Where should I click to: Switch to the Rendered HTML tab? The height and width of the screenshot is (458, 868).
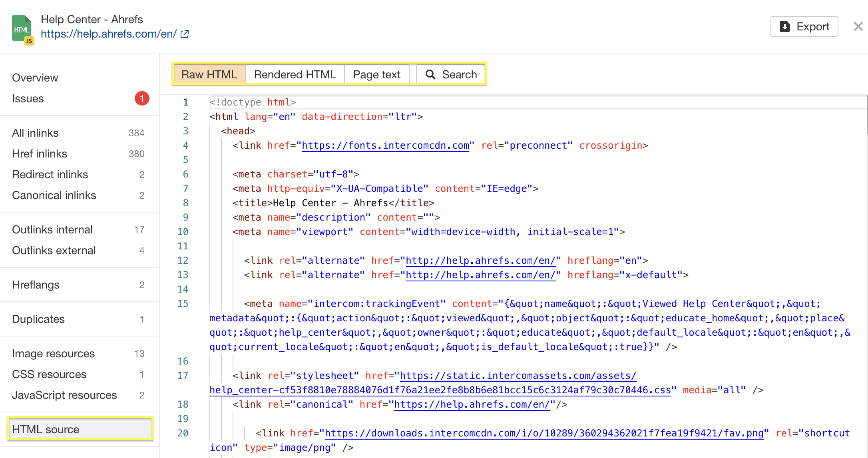click(295, 74)
